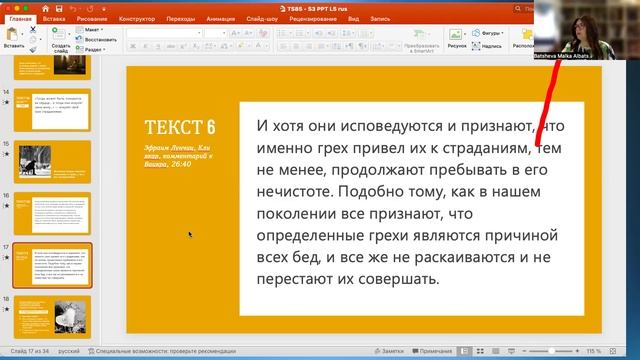Open the Вставка ribbon tab
The width and height of the screenshot is (640, 360).
54,19
